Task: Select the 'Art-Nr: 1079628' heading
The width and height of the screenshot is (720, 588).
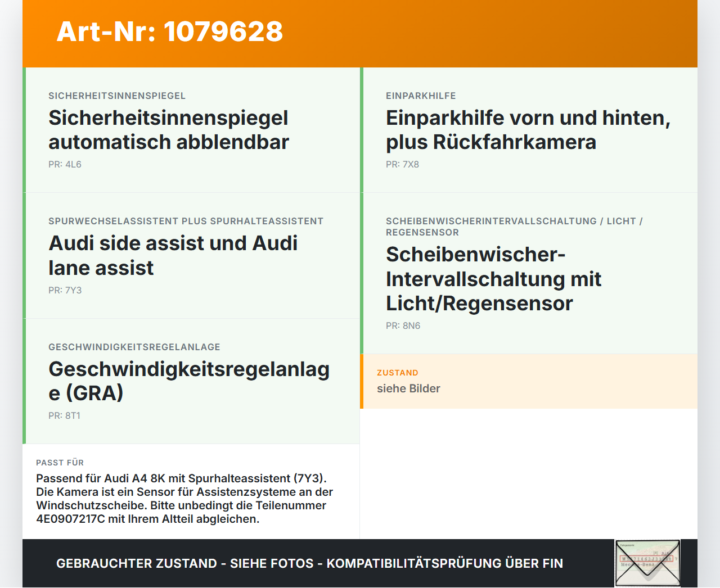Action: [170, 31]
